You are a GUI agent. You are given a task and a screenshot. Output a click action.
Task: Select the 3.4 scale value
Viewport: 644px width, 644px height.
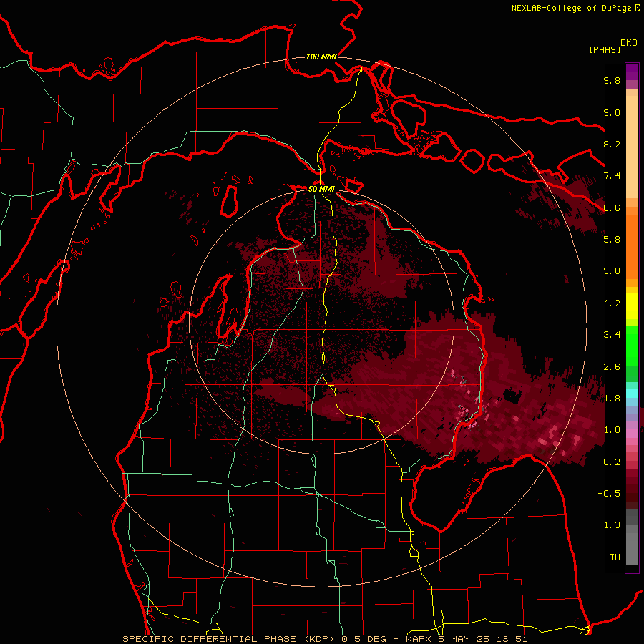[x=612, y=335]
